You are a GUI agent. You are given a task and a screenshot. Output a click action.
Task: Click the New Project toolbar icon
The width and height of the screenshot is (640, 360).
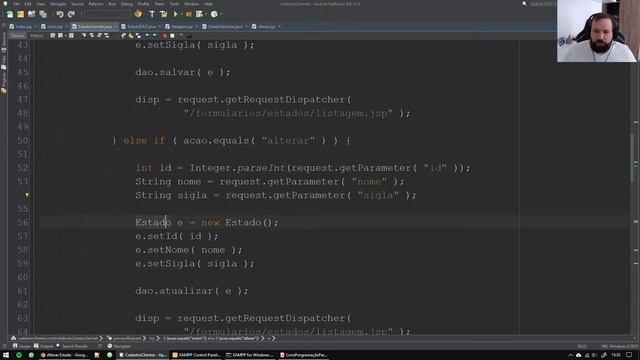pyautogui.click(x=20, y=14)
